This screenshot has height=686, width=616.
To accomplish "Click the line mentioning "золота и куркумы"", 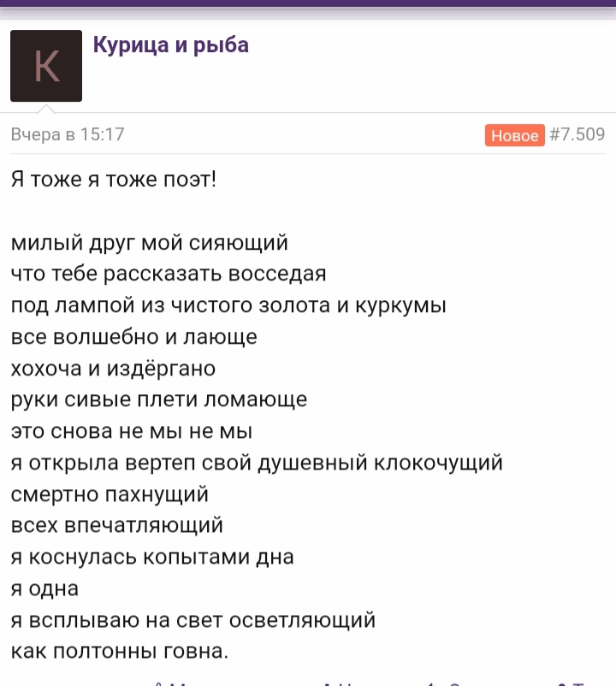I will 228,305.
